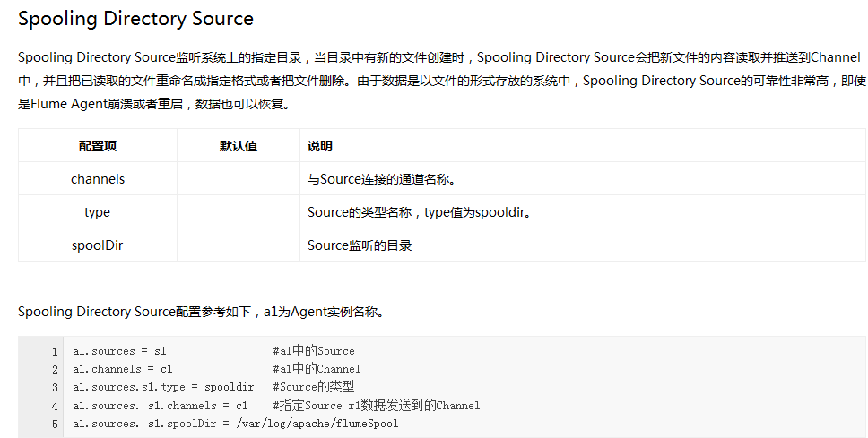This screenshot has width=868, height=438.
Task: Click the Spooling Directory Source page heading
Action: (x=135, y=19)
